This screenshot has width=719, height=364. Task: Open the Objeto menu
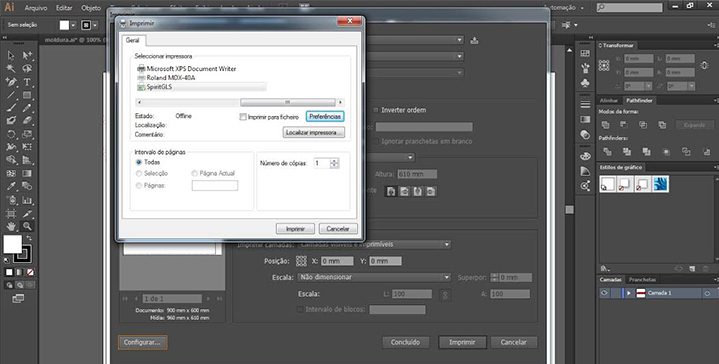[91, 8]
